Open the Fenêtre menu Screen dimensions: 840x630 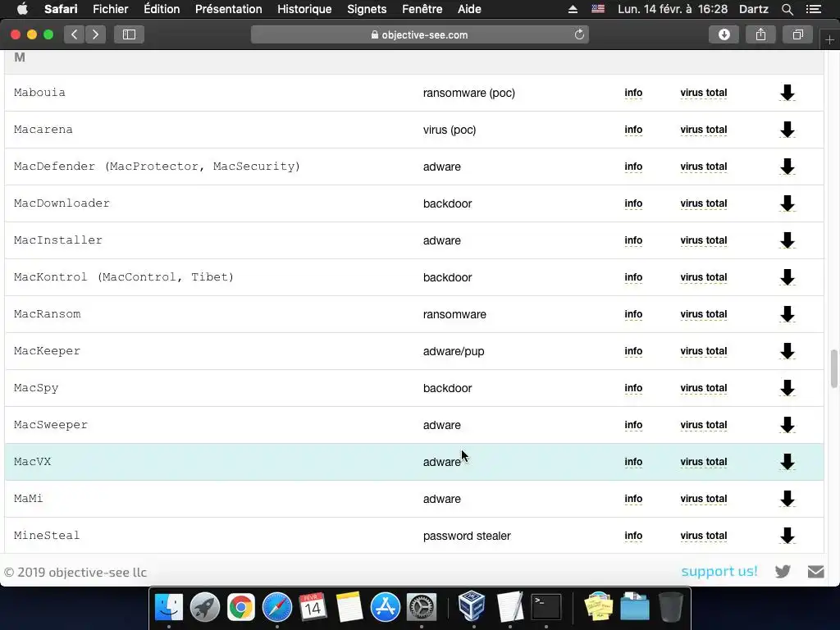tap(422, 9)
